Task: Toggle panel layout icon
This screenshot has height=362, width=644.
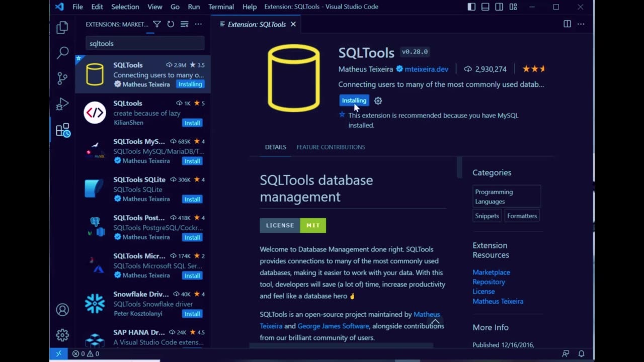Action: (x=485, y=7)
